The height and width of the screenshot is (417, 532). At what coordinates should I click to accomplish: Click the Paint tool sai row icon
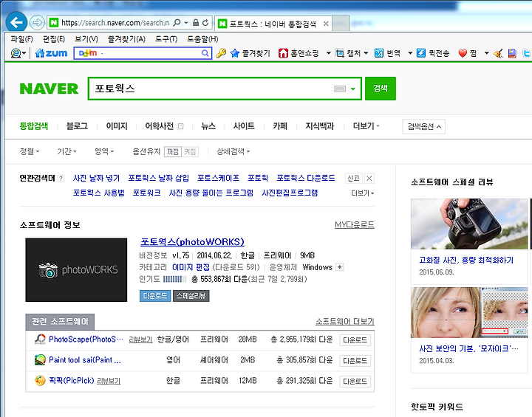(x=40, y=359)
